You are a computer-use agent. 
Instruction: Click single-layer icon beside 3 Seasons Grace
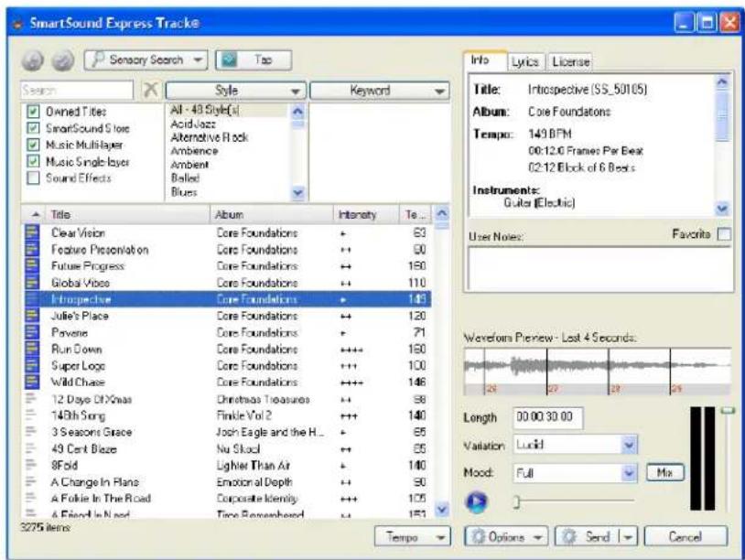click(31, 432)
